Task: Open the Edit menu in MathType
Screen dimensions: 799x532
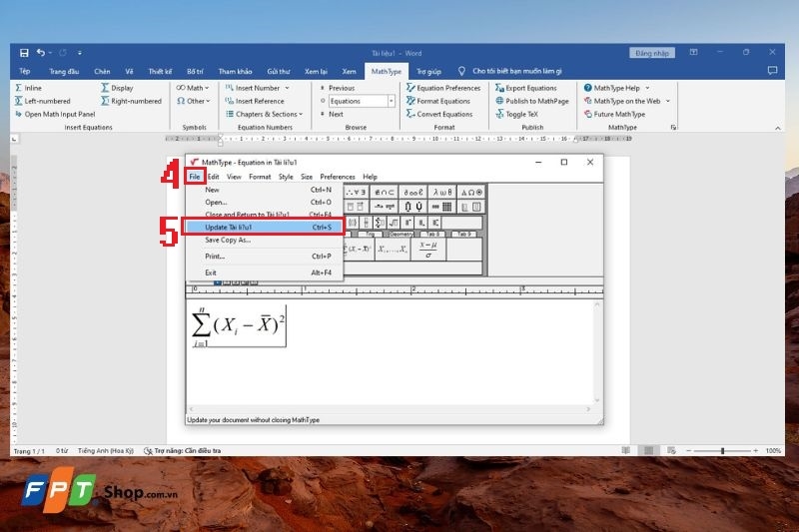Action: point(213,177)
